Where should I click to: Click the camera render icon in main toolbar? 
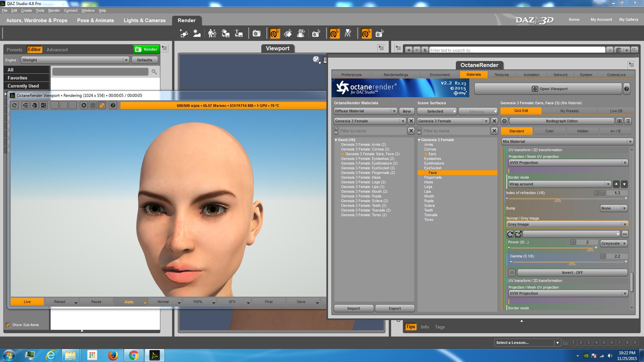[x=257, y=34]
